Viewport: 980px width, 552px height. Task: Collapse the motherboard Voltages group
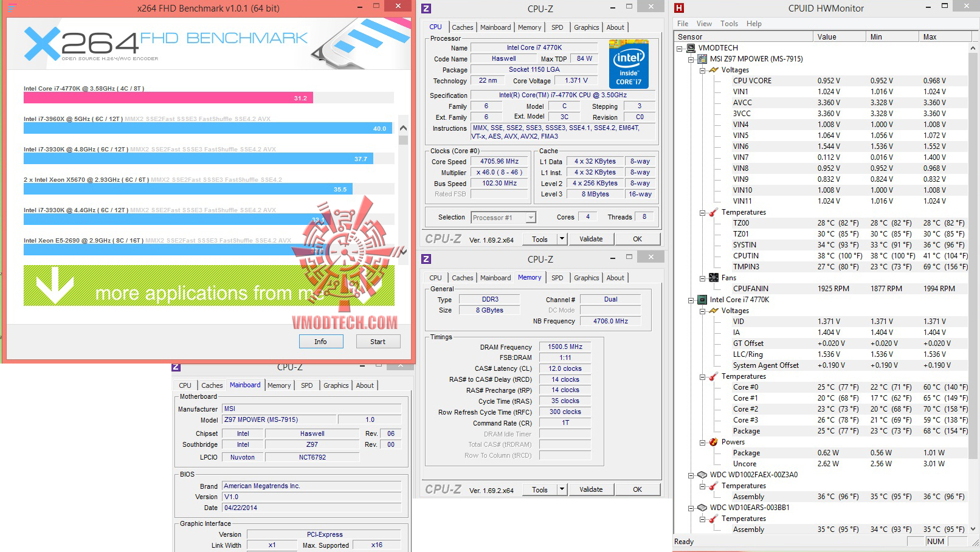(x=702, y=71)
